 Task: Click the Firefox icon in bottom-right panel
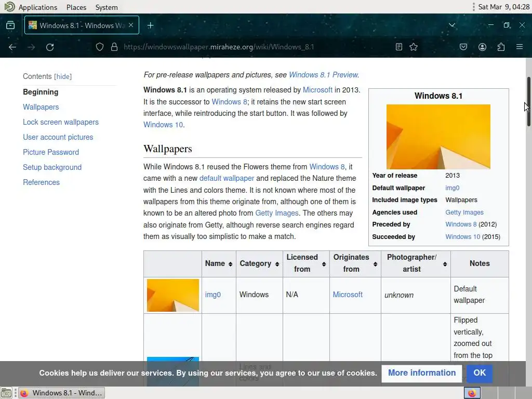(472, 393)
